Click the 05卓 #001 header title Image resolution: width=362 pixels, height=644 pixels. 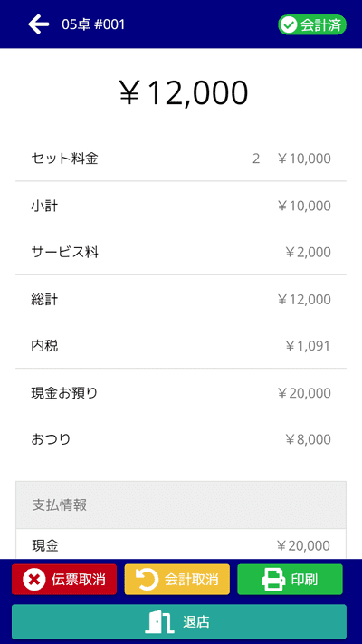pyautogui.click(x=93, y=24)
